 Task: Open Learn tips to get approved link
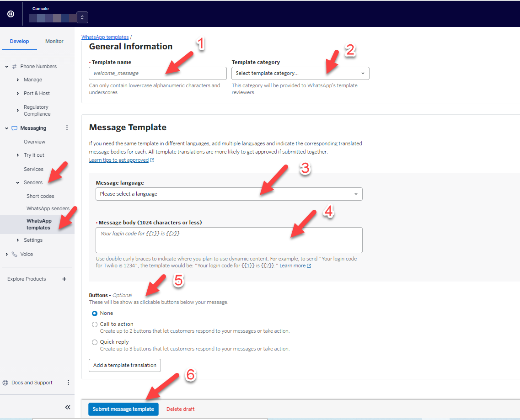click(119, 160)
